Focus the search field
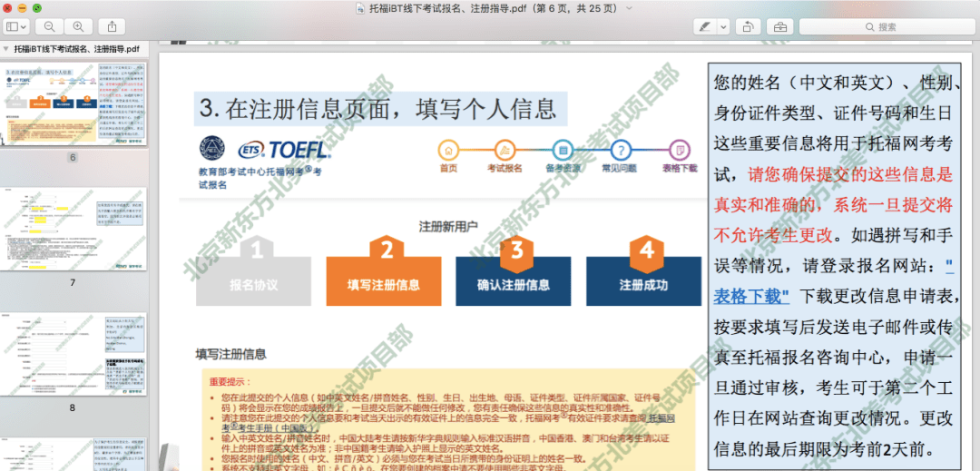This screenshot has width=980, height=471. 887,27
